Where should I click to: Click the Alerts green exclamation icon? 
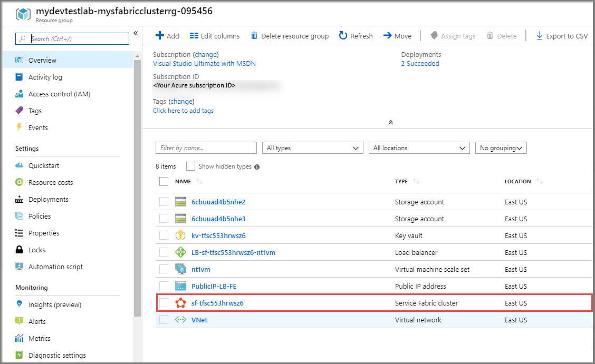pos(19,321)
